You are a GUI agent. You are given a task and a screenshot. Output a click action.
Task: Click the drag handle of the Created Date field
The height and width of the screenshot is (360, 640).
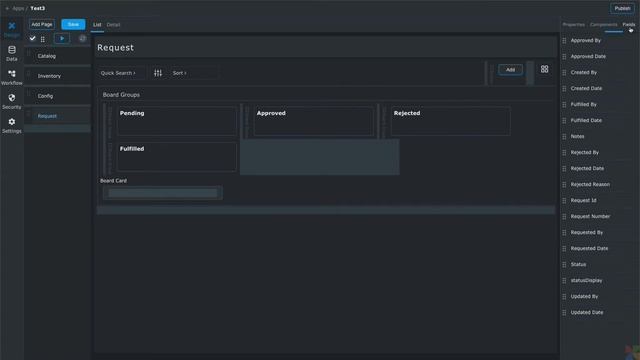click(564, 89)
